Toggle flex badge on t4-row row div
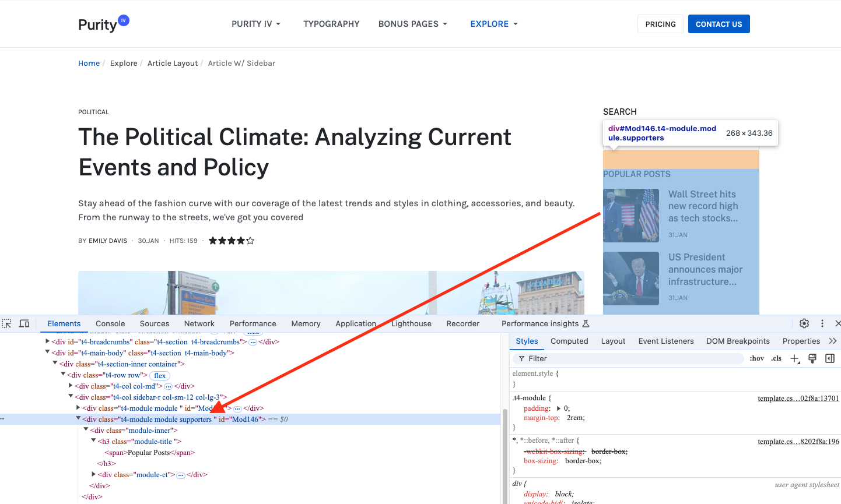Image resolution: width=841 pixels, height=504 pixels. click(160, 375)
